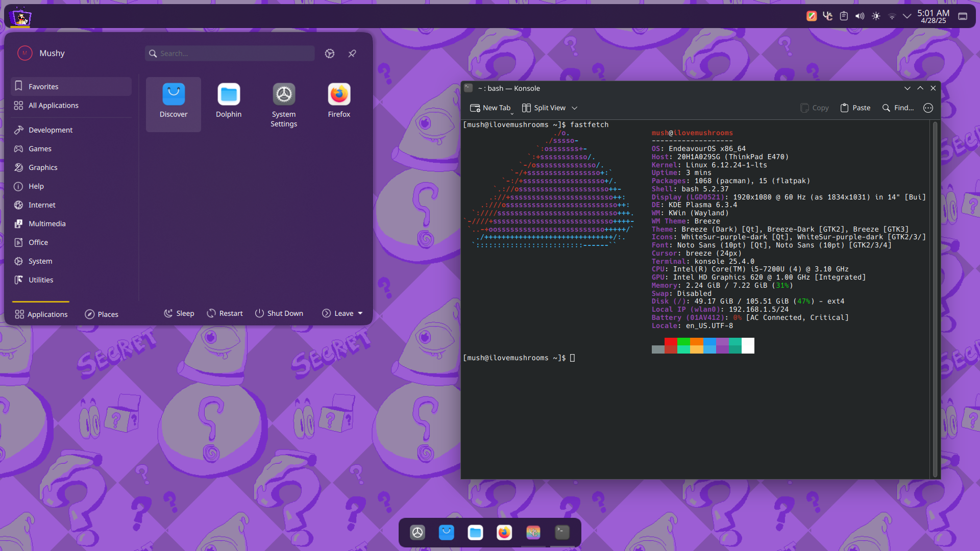Click Copy in Konsole toolbar
This screenshot has width=980, height=551.
point(814,108)
